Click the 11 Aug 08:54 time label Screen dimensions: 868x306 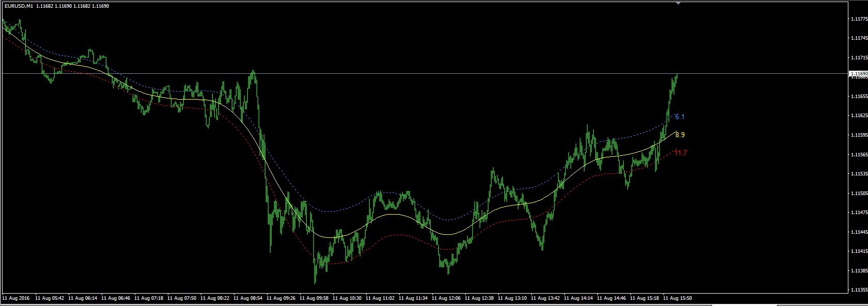[248, 298]
